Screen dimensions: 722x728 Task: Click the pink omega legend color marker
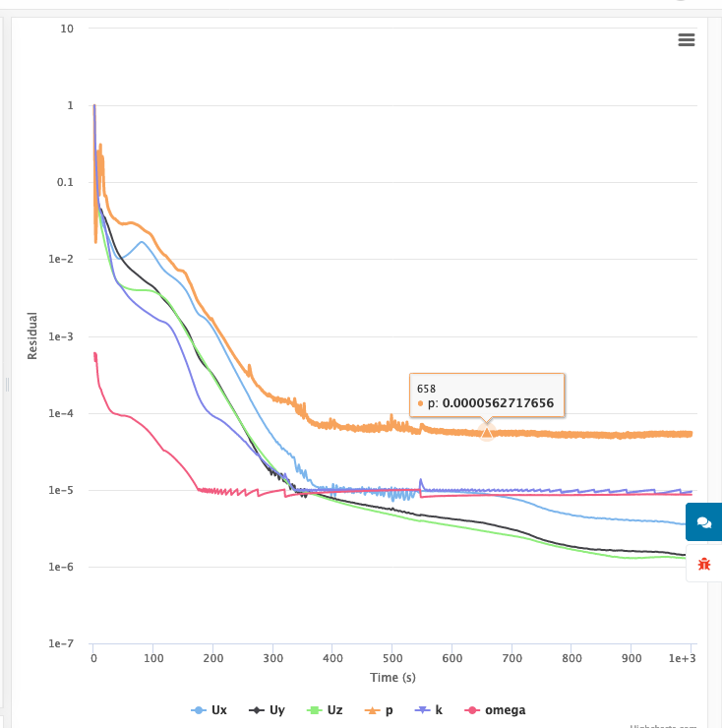471,709
